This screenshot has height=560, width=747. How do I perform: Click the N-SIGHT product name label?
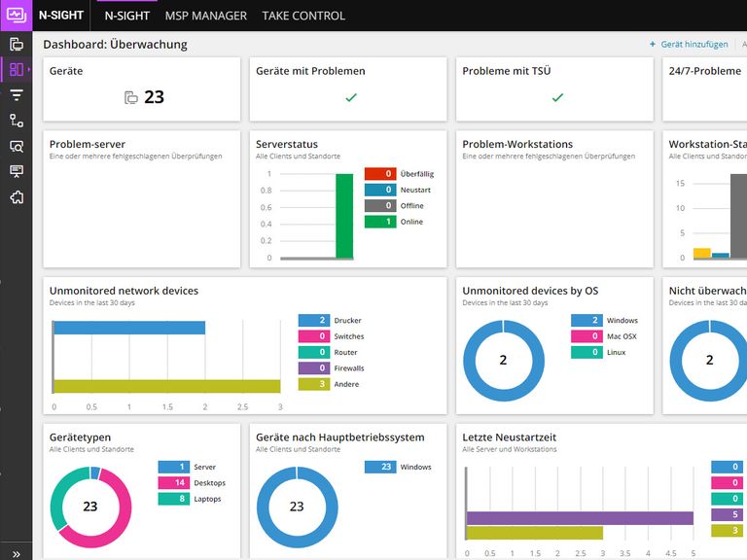[x=61, y=16]
